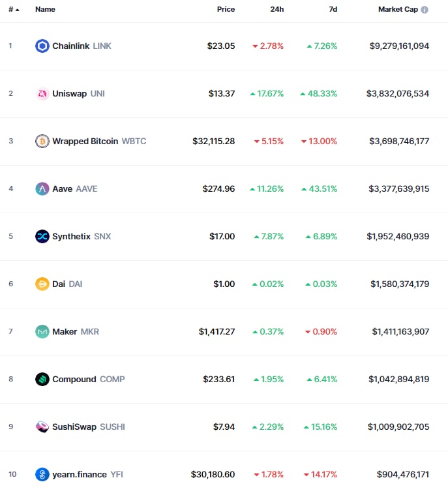The height and width of the screenshot is (495, 448).
Task: Click the Synthetix logo icon
Action: pos(42,237)
